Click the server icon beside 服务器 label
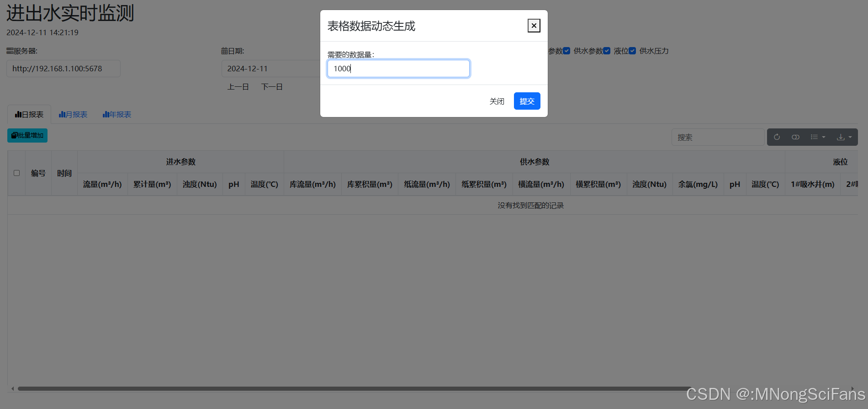Image resolution: width=868 pixels, height=409 pixels. [x=10, y=51]
